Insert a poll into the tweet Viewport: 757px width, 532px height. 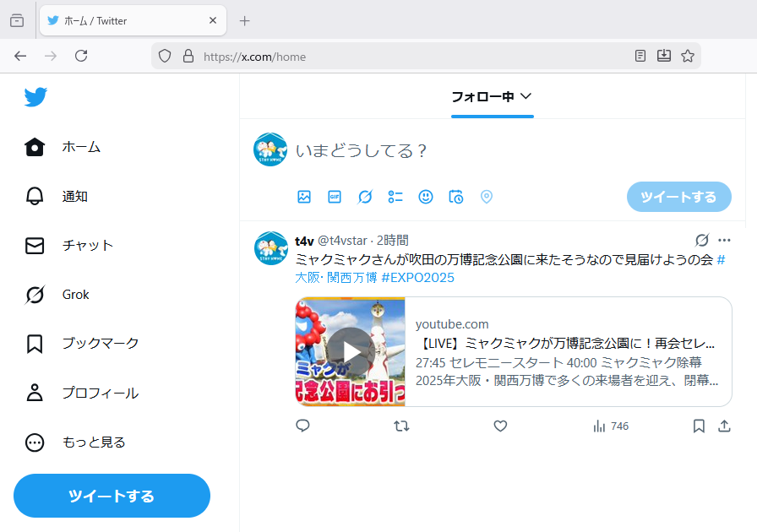coord(395,197)
